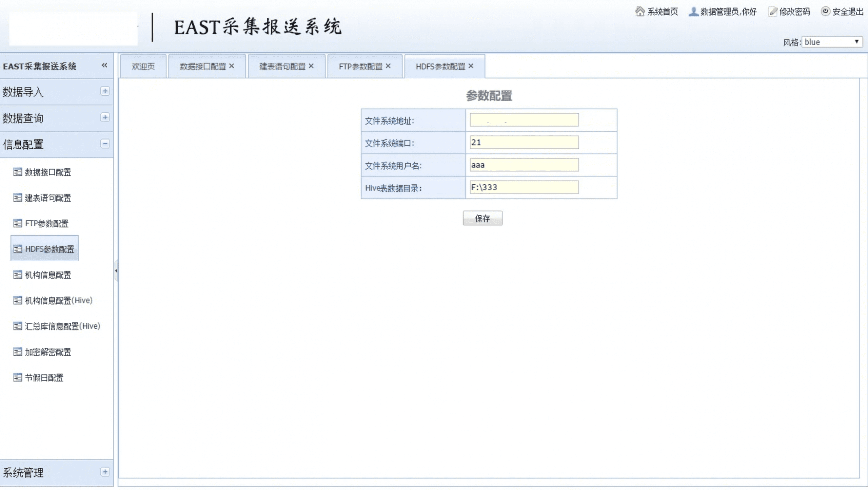
Task: Expand the 系统管理 section
Action: [x=105, y=472]
